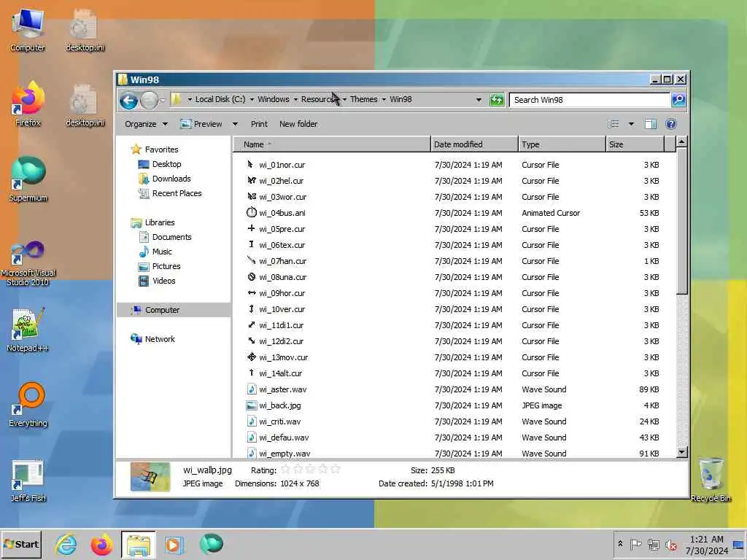
Task: Click the Search Win98 field
Action: [x=589, y=100]
